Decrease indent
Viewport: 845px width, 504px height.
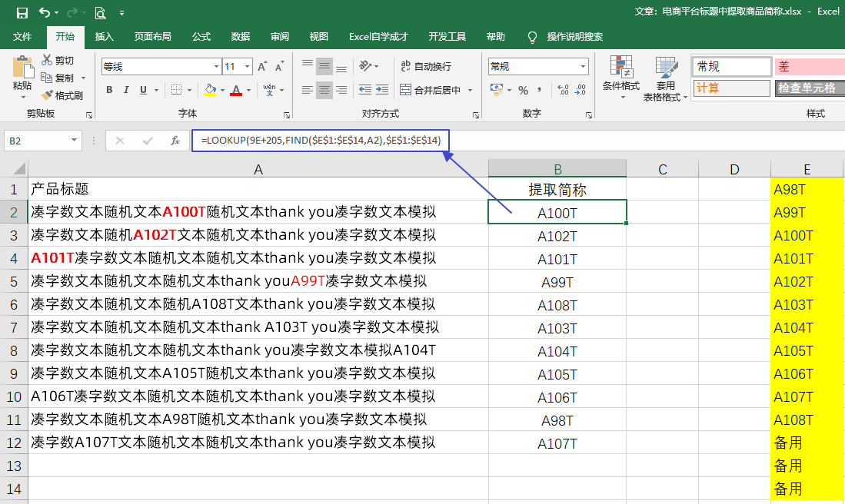coord(365,90)
